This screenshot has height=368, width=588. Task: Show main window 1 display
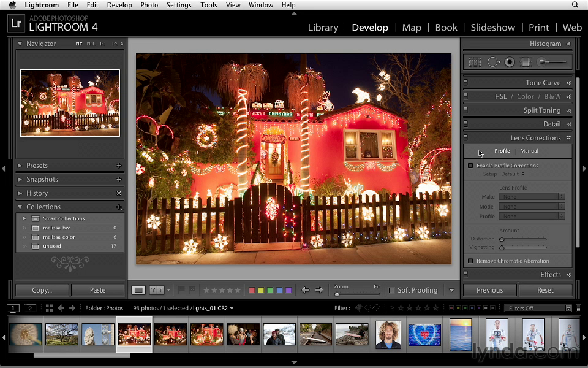coord(13,309)
